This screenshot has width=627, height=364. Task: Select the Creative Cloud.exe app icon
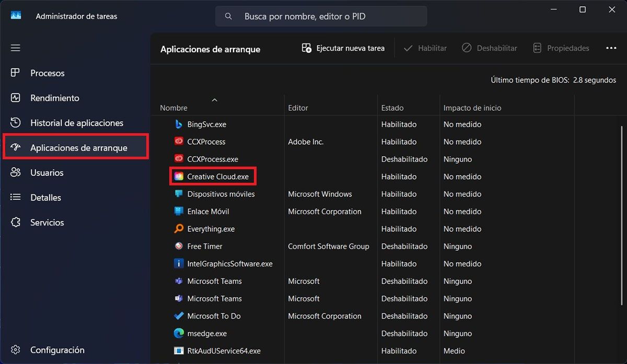[179, 177]
